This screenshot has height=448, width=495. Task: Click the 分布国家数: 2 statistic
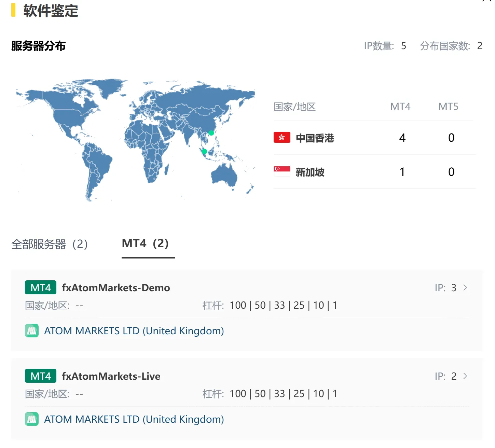click(x=451, y=46)
